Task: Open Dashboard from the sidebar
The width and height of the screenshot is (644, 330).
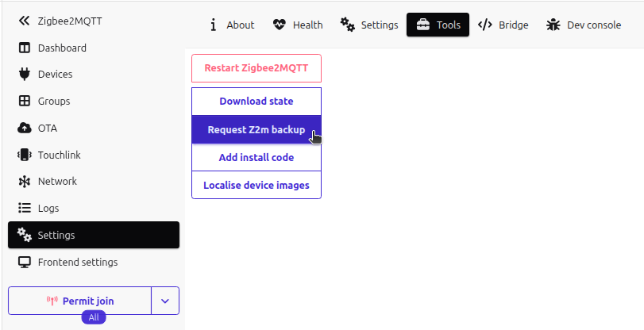Action: point(94,48)
